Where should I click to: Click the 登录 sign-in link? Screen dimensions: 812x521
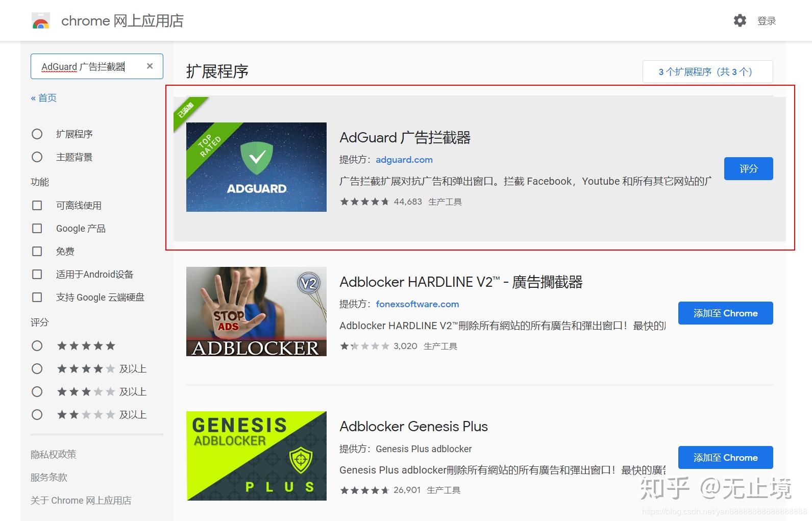pos(767,21)
